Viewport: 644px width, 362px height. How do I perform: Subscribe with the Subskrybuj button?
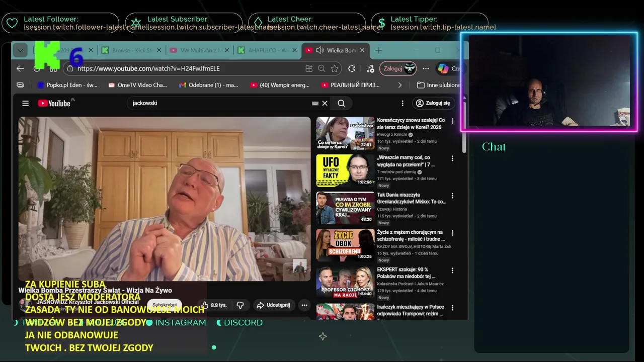[165, 305]
